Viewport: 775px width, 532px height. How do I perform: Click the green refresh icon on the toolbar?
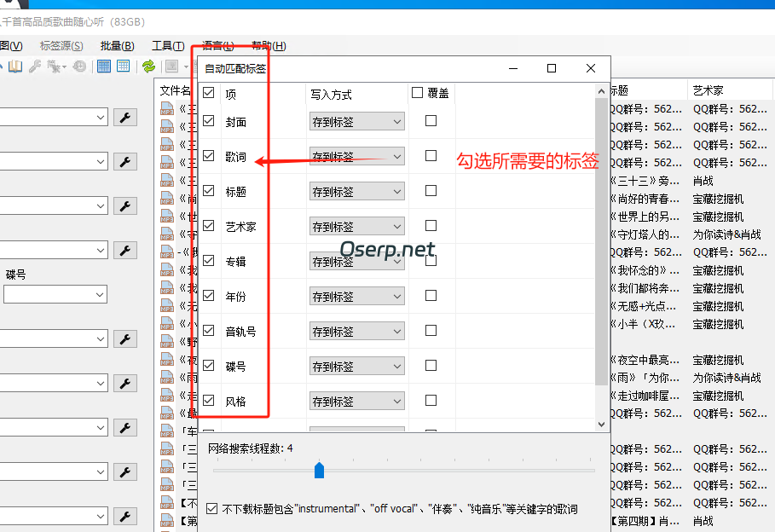click(x=150, y=66)
